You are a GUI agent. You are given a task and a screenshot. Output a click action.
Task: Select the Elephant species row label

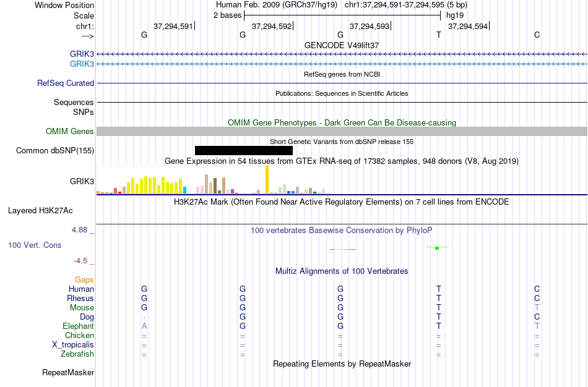(78, 326)
